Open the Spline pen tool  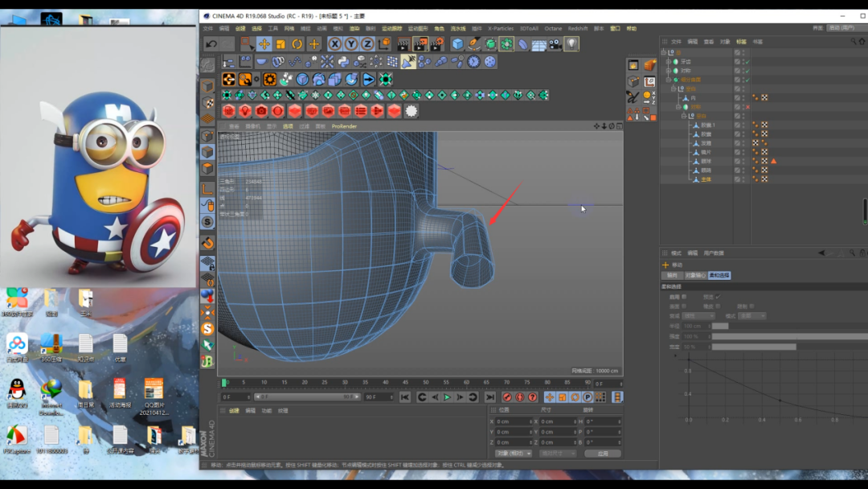(x=474, y=43)
